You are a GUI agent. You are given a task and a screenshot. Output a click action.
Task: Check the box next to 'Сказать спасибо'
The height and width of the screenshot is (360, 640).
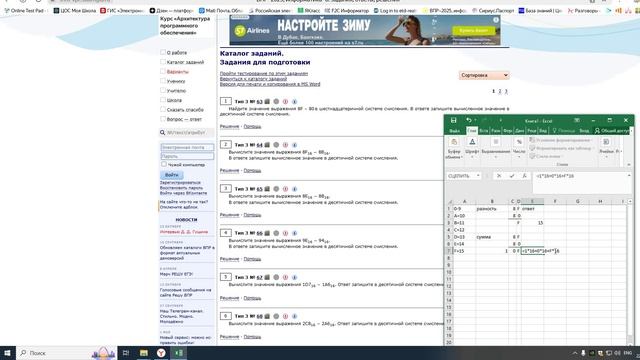pos(163,109)
